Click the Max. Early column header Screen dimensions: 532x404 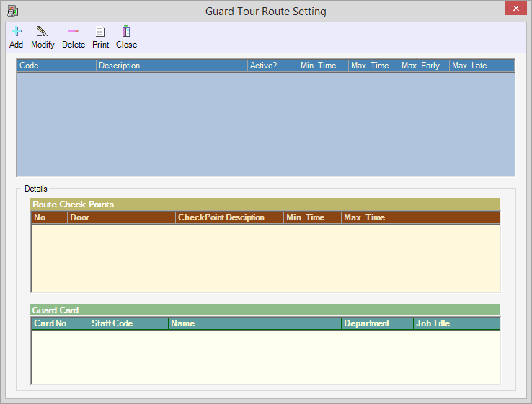click(x=423, y=66)
